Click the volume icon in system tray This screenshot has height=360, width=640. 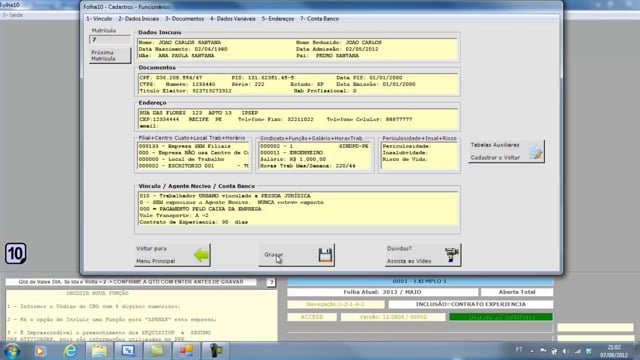(566, 351)
